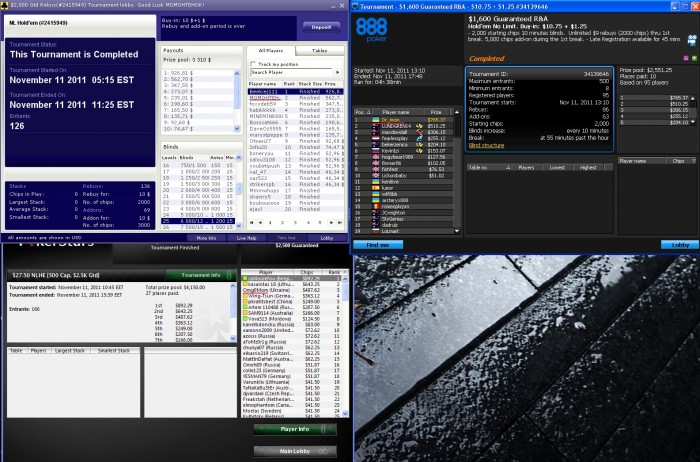This screenshot has height=462, width=700.
Task: Click 888poker player list scroll down arrow
Action: 457,231
